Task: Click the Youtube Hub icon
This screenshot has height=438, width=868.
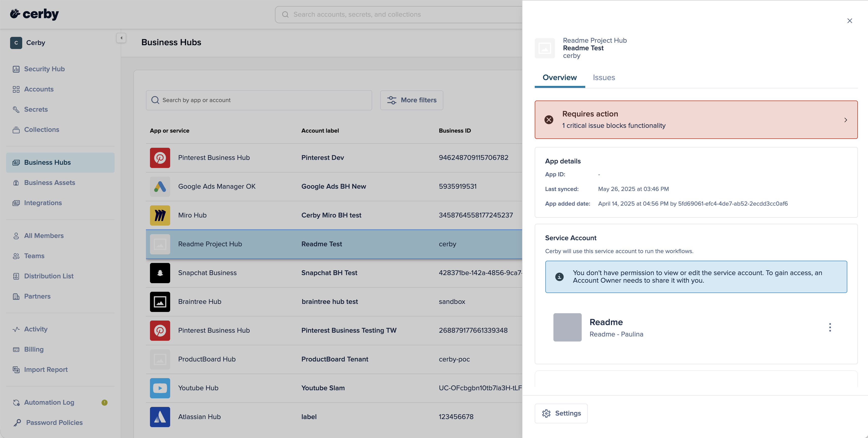Action: click(160, 388)
